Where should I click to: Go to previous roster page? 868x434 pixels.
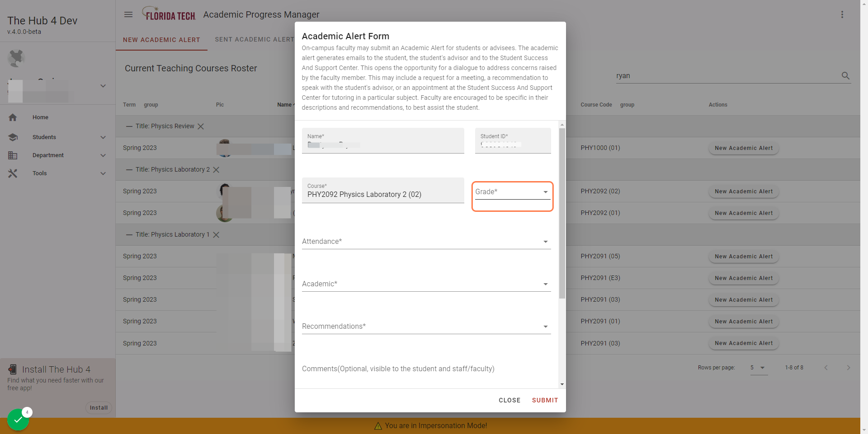(x=826, y=368)
